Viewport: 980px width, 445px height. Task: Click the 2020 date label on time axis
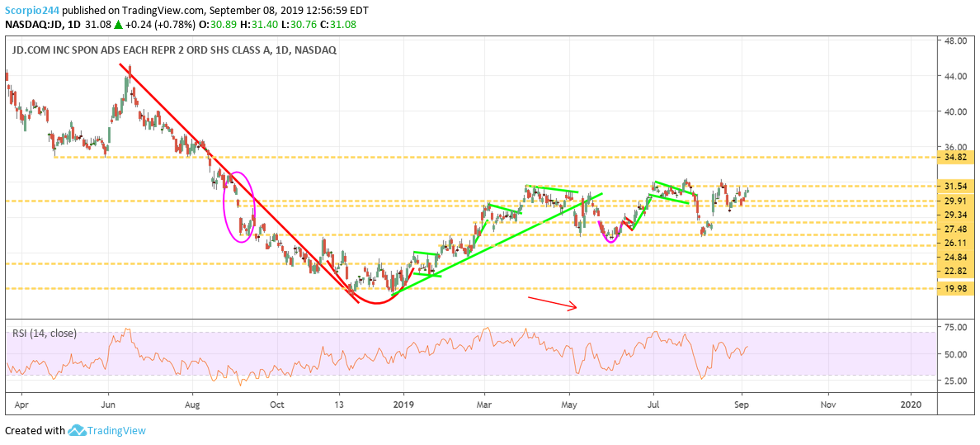pyautogui.click(x=912, y=405)
